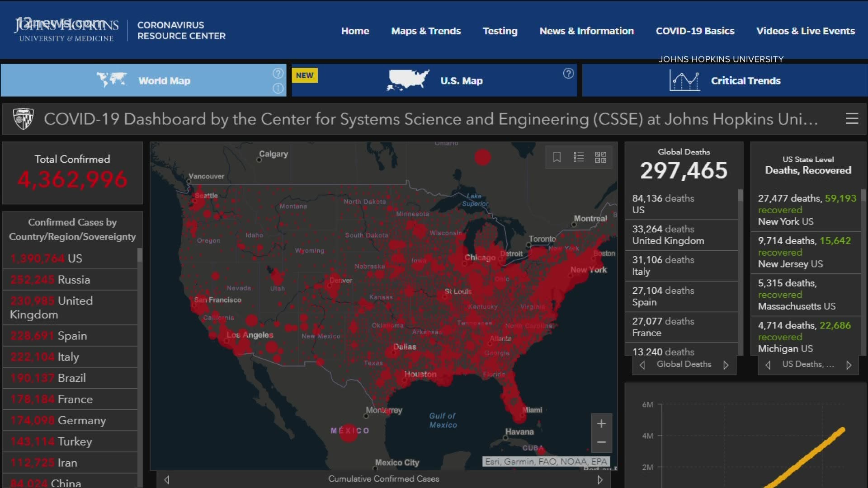Click the world globe map icon
The image size is (868, 488).
pyautogui.click(x=112, y=80)
